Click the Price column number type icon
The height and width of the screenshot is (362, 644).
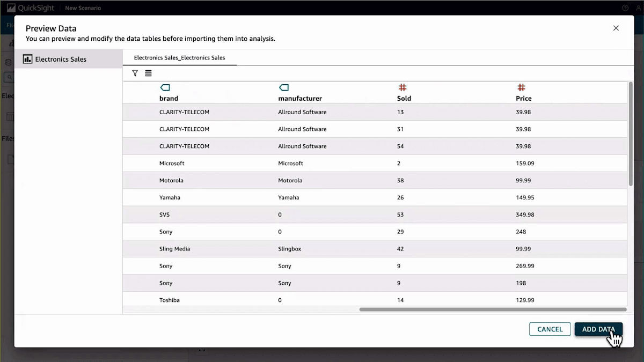click(x=521, y=87)
